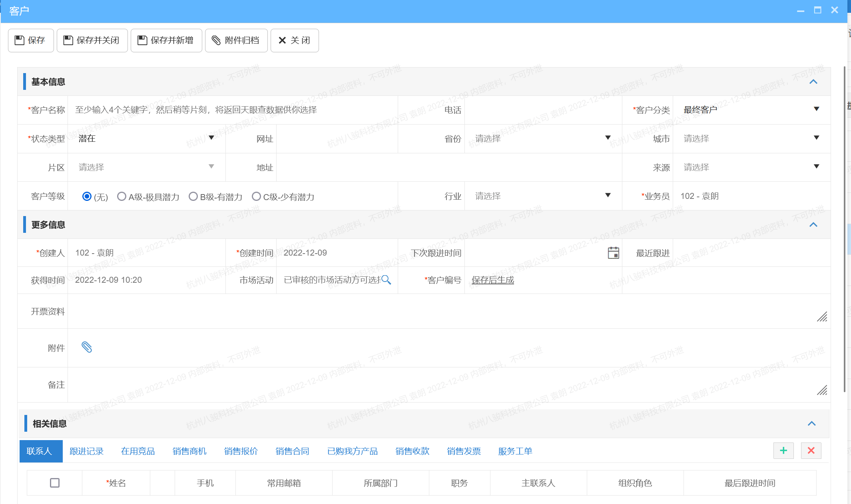
Task: Click the 附件归档 paperclip toolbar button
Action: (x=236, y=40)
